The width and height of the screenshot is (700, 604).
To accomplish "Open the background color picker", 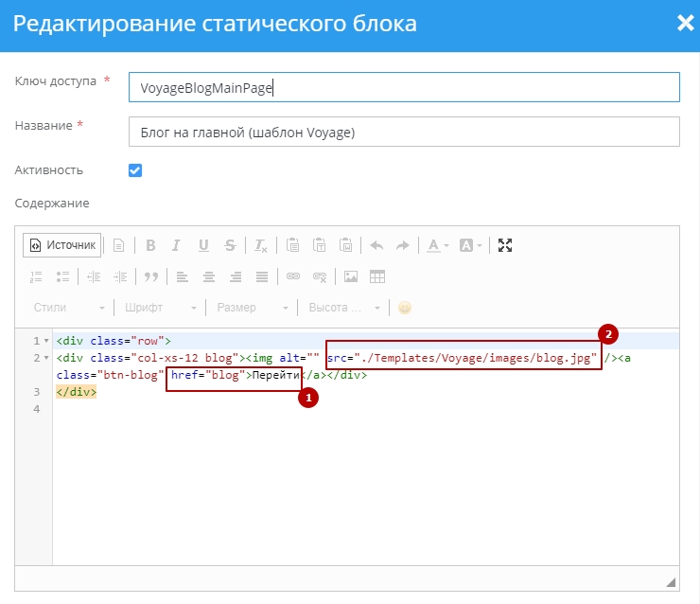I will pyautogui.click(x=470, y=245).
